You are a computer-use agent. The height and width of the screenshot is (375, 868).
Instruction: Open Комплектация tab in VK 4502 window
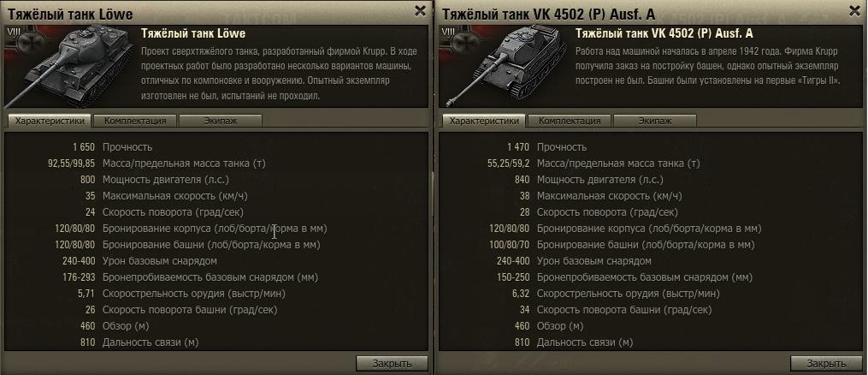570,121
